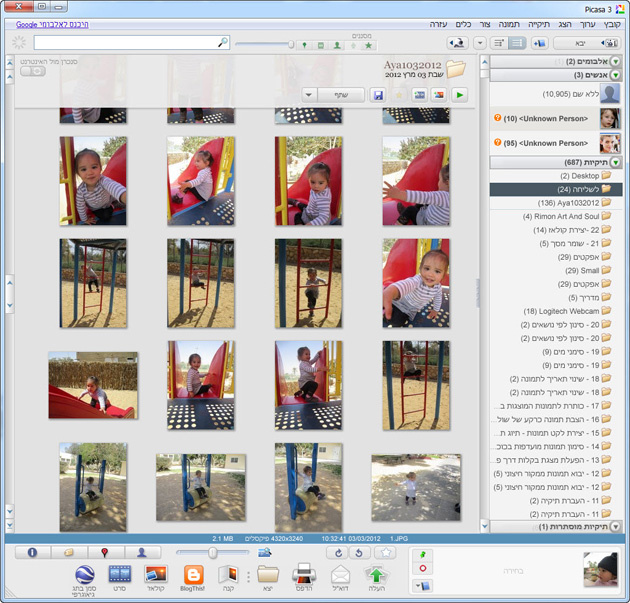The width and height of the screenshot is (630, 603).
Task: Switch to flat folder list view
Action: click(x=517, y=43)
